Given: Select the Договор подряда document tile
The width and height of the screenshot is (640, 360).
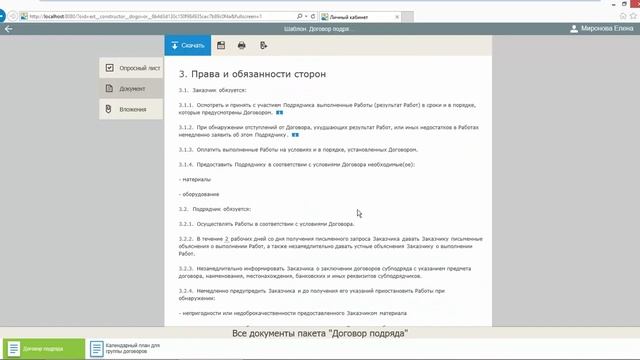Looking at the screenshot, I should (44, 349).
